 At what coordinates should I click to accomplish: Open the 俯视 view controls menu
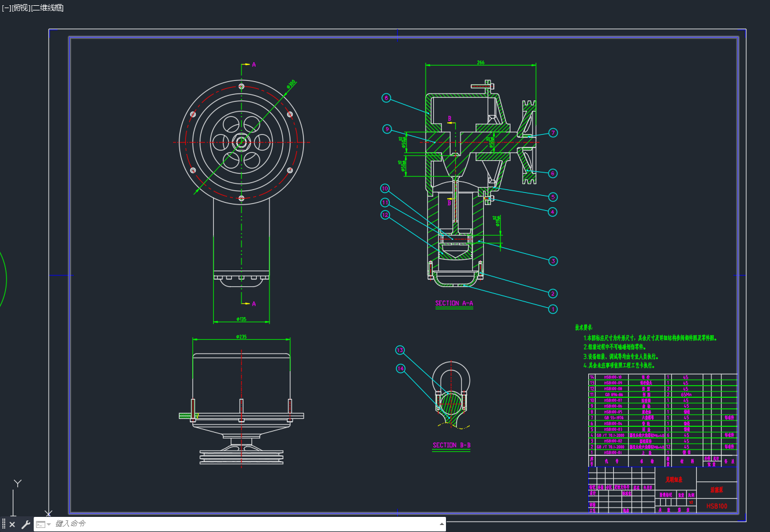21,8
